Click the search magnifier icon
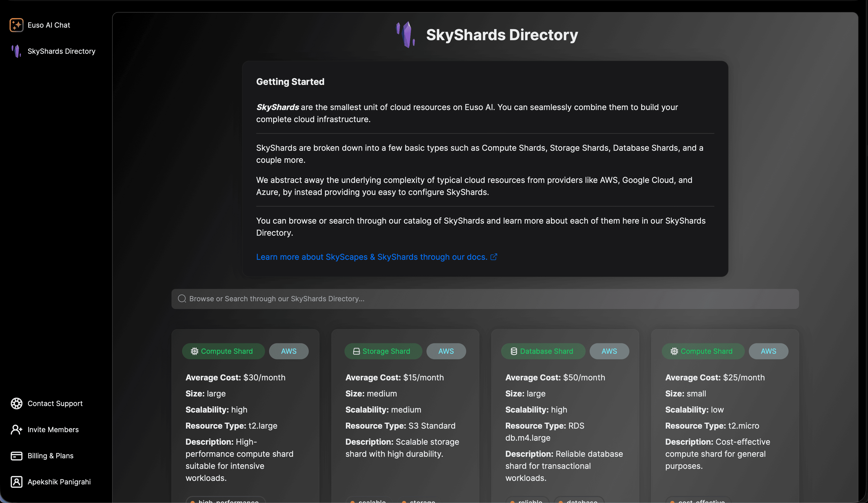 coord(182,299)
